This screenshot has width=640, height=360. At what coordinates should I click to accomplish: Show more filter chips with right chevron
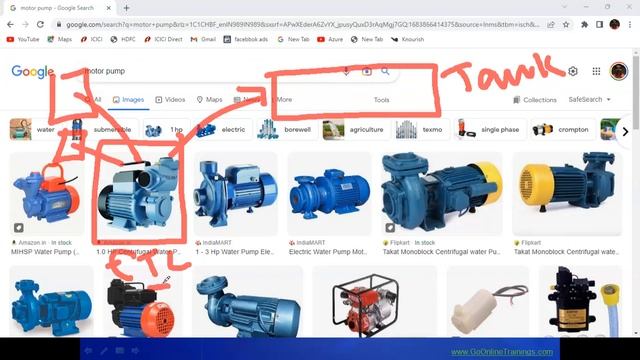click(625, 131)
